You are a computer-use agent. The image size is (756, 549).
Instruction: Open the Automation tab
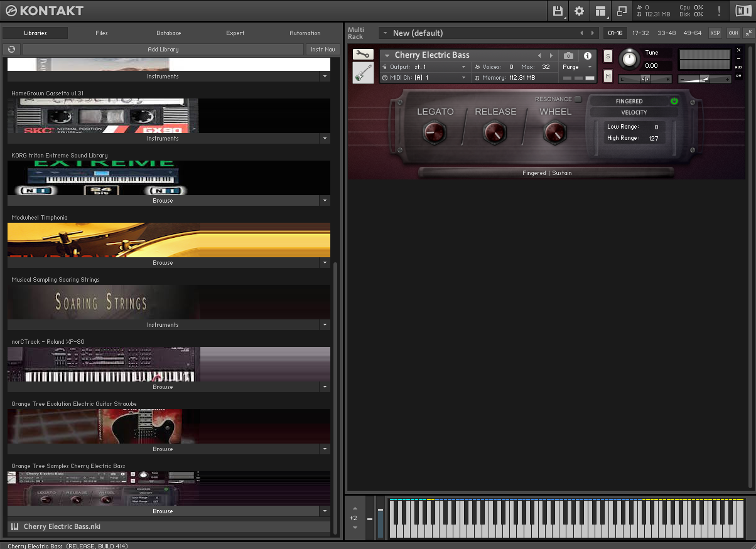(305, 33)
